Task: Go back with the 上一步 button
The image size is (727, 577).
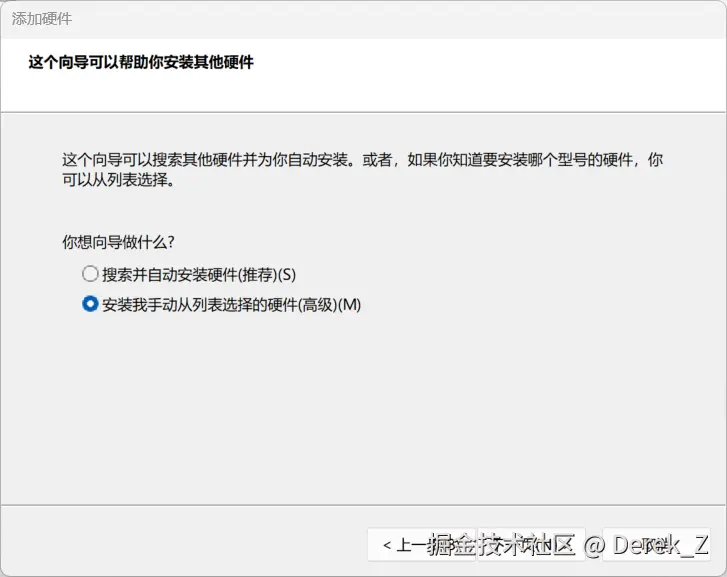Action: [421, 545]
